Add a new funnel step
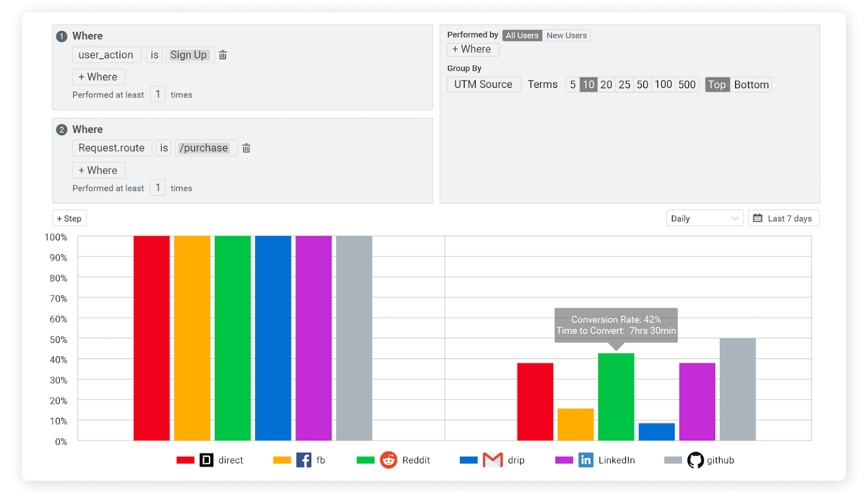This screenshot has width=868, height=492. (69, 218)
